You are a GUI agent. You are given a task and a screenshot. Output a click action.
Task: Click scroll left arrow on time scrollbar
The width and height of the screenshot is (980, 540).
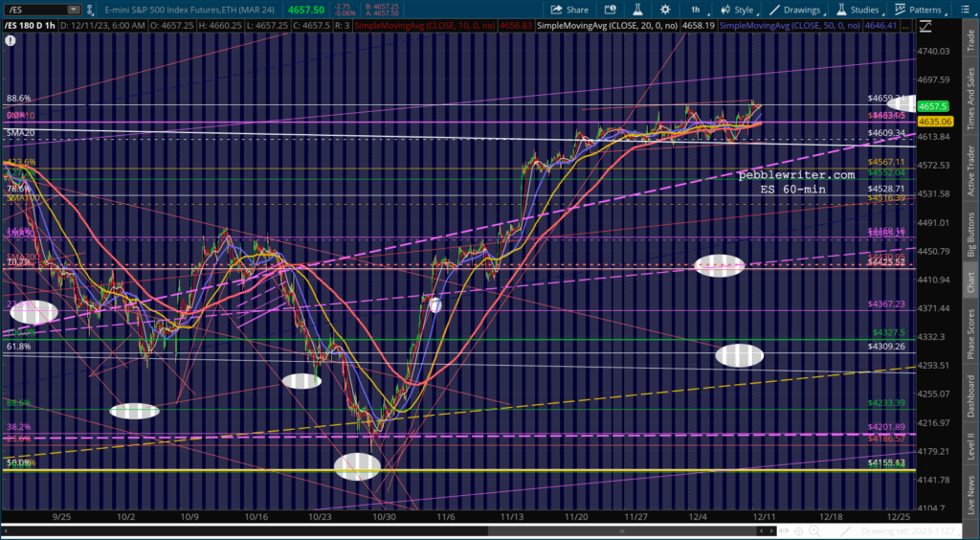pyautogui.click(x=6, y=531)
